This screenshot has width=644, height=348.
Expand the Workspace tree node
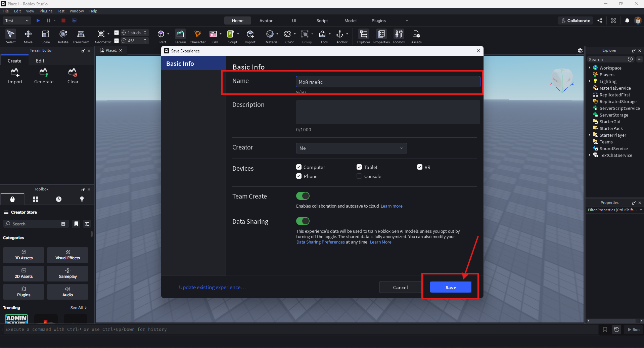coord(590,68)
